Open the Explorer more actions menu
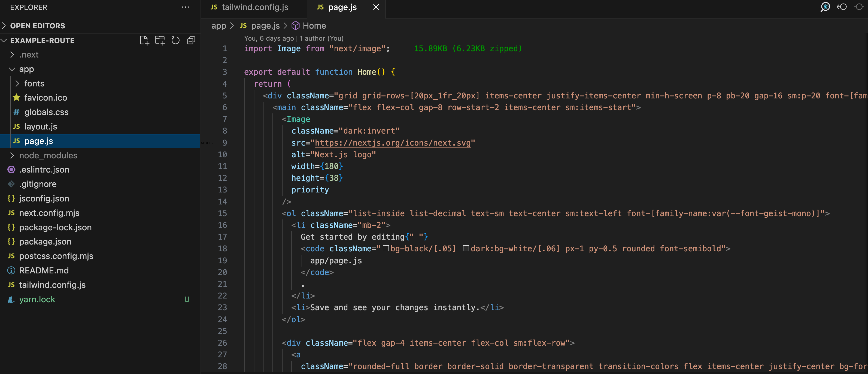Viewport: 868px width, 374px height. [185, 7]
